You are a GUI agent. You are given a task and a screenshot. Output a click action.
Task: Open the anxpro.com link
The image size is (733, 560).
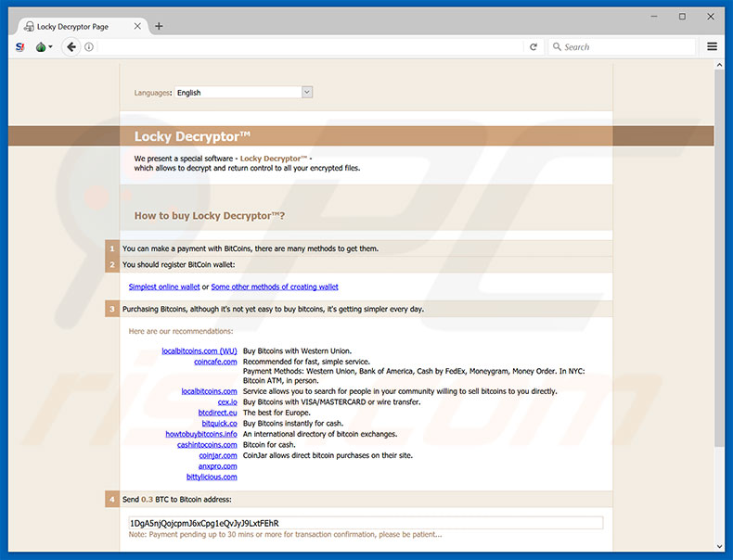217,466
